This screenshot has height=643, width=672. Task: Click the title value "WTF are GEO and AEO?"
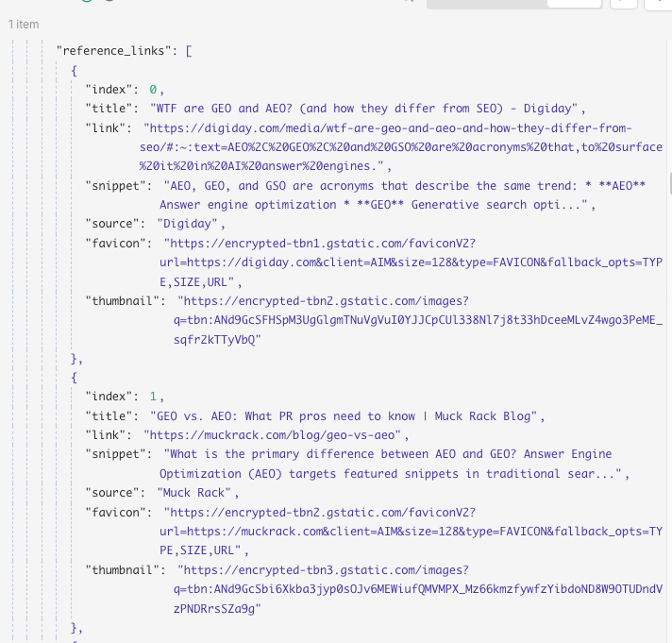click(364, 108)
